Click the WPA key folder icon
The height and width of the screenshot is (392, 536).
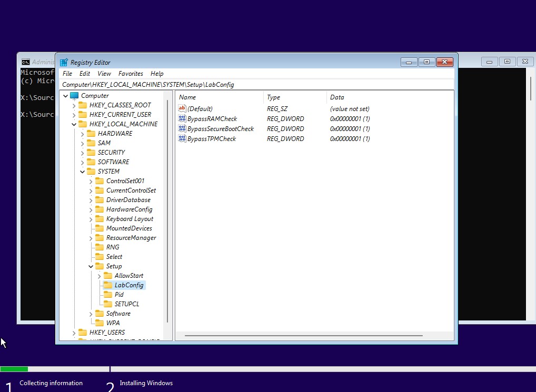(x=99, y=323)
